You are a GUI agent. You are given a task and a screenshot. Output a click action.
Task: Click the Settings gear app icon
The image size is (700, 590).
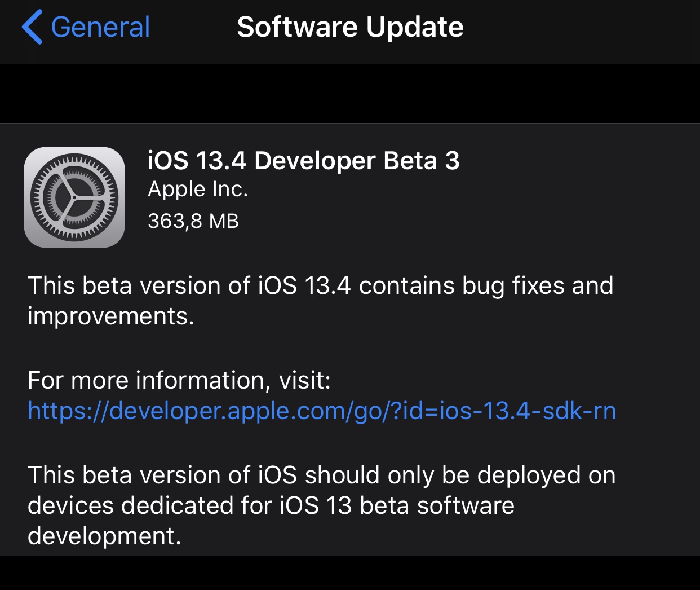[x=74, y=197]
